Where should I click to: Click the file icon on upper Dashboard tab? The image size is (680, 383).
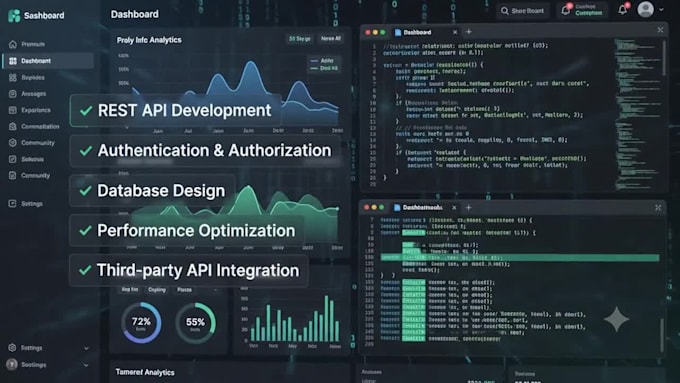(398, 33)
